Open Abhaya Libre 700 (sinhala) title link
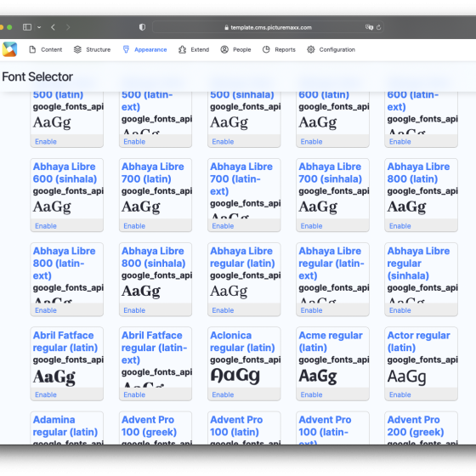The image size is (476, 476). tap(331, 173)
